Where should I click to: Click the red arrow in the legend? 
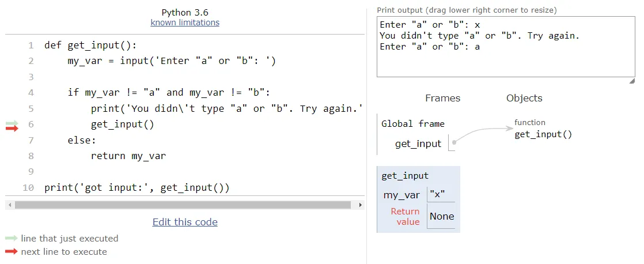point(11,251)
